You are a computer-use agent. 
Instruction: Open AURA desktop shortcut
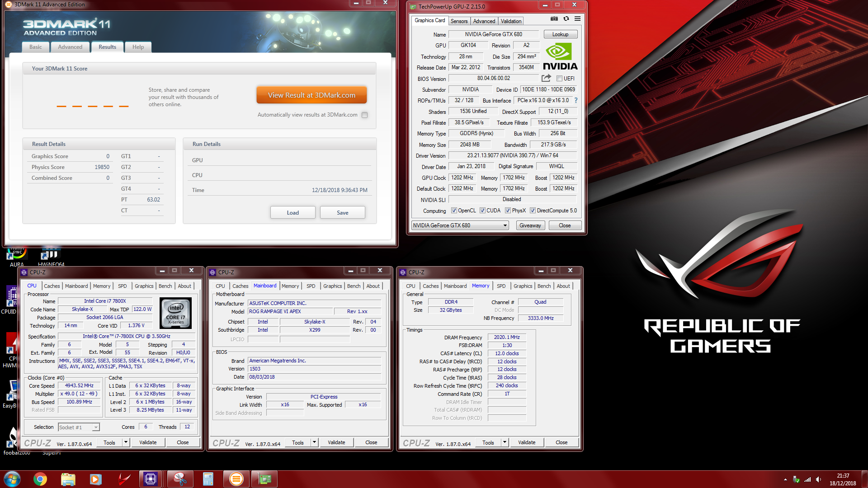click(x=17, y=257)
